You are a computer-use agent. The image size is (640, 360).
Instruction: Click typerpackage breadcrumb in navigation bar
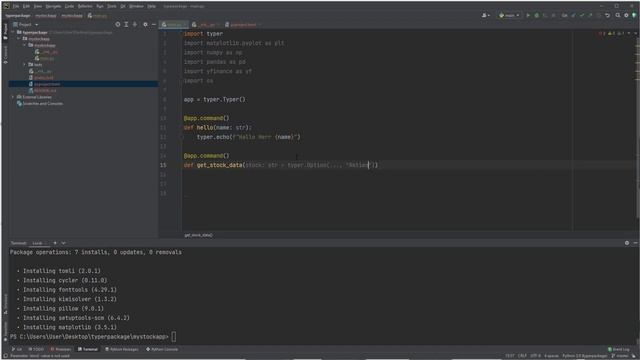(x=18, y=16)
